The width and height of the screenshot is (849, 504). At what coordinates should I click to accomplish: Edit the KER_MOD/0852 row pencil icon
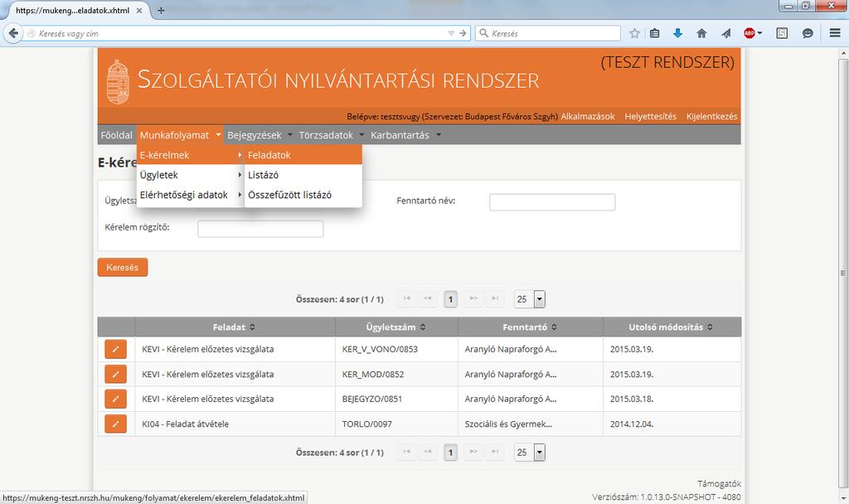click(115, 374)
